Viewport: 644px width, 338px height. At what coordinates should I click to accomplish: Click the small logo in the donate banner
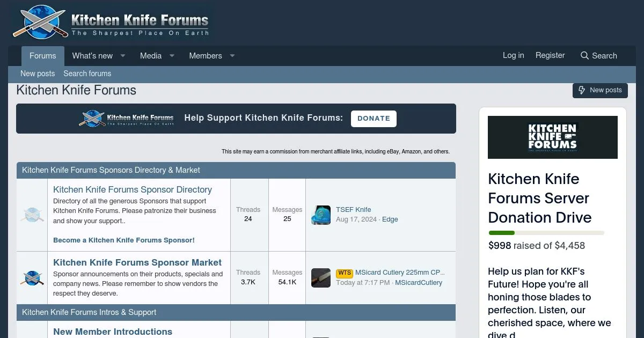127,119
